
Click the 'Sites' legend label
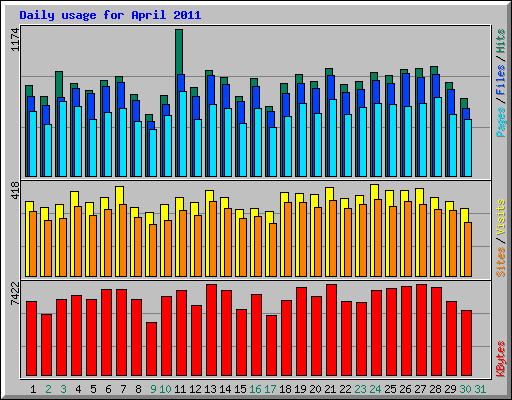pos(501,262)
